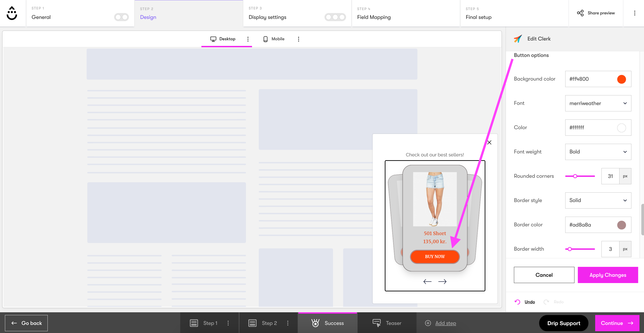Click the Apply Changes button
The height and width of the screenshot is (333, 644).
click(x=608, y=275)
